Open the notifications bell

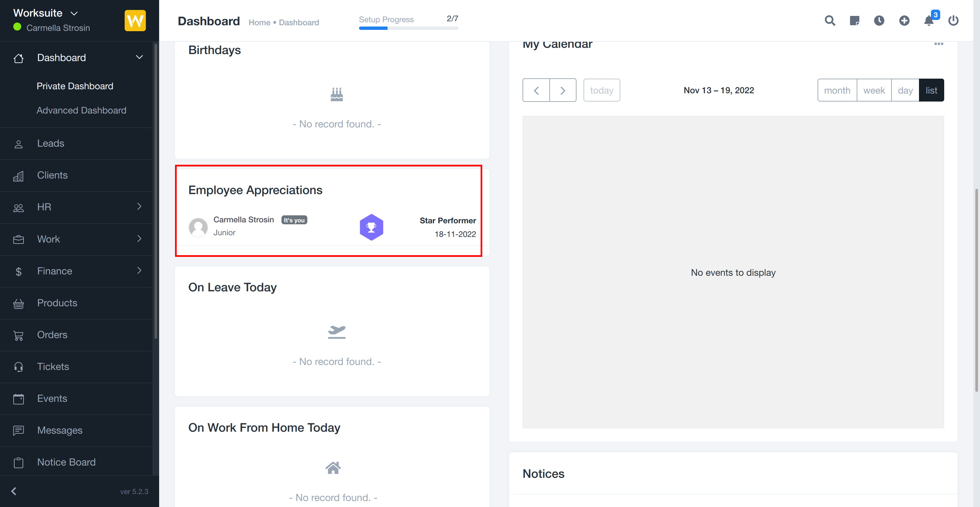(x=929, y=21)
